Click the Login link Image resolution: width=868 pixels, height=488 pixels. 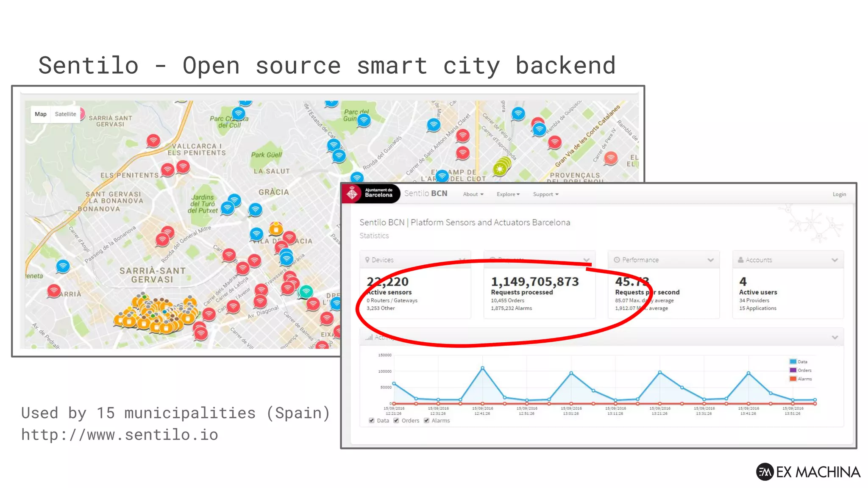[839, 194]
